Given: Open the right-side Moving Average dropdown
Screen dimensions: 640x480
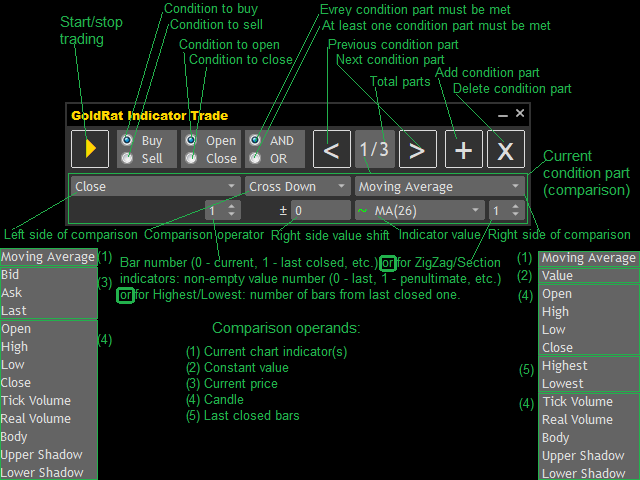Looking at the screenshot, I should click(x=440, y=187).
